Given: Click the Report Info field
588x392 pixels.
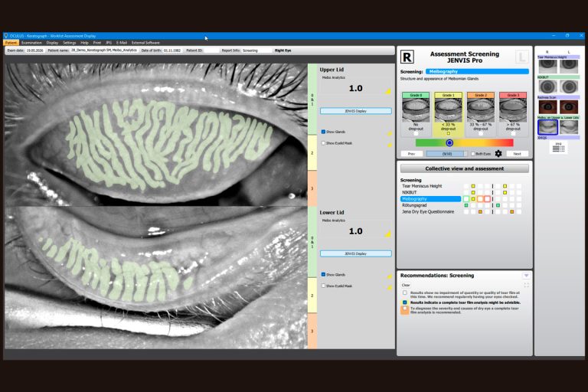Looking at the screenshot, I should [x=256, y=51].
